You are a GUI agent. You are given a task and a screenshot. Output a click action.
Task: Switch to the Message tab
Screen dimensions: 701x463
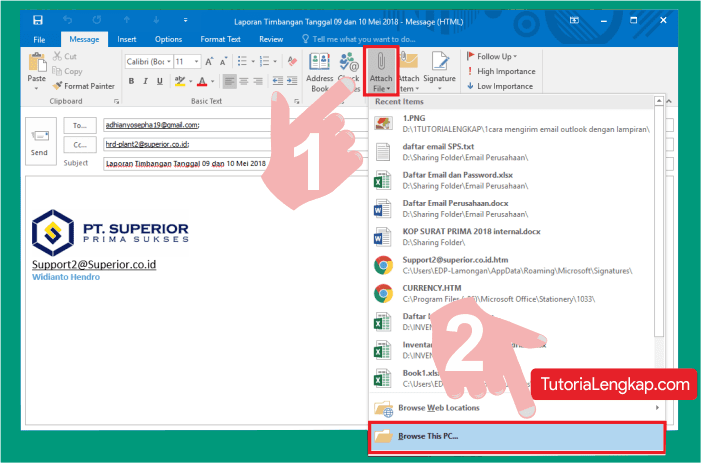84,39
